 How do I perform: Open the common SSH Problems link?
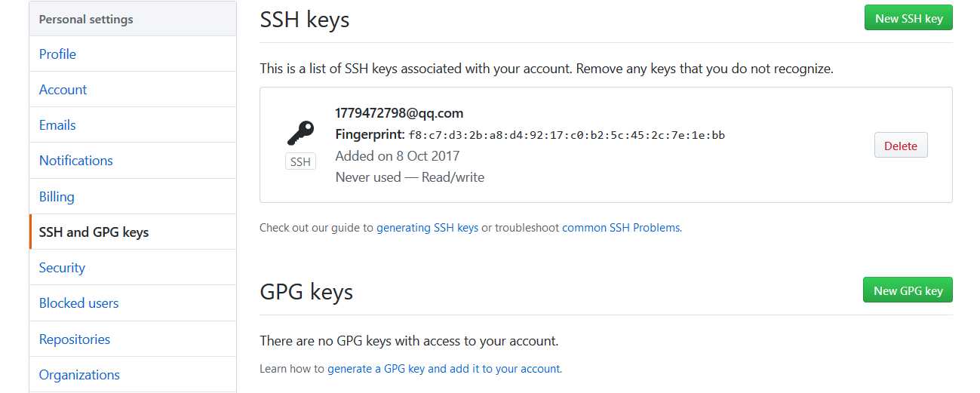click(x=621, y=227)
